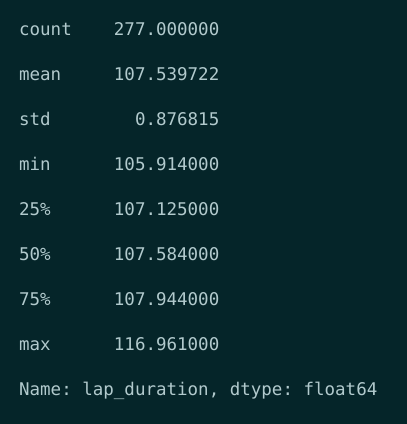Click the word Name in footer

tap(40, 389)
